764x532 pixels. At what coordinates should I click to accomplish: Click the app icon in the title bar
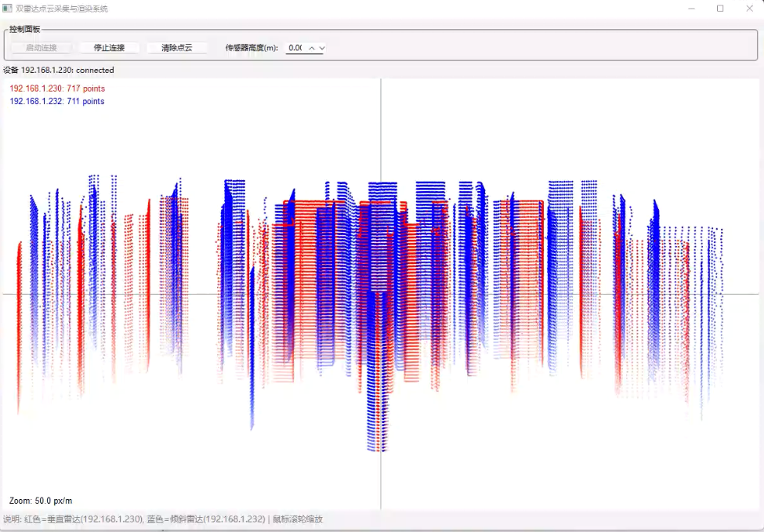point(7,9)
